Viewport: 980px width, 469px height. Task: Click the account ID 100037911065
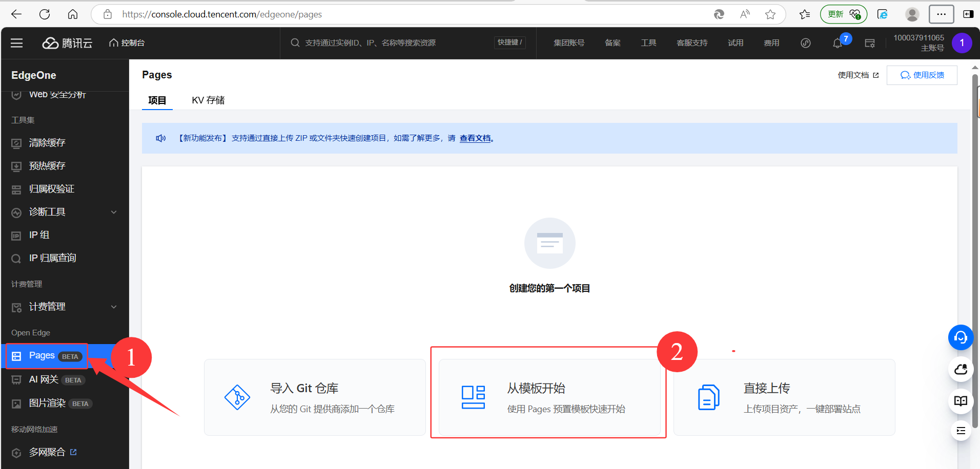point(918,38)
